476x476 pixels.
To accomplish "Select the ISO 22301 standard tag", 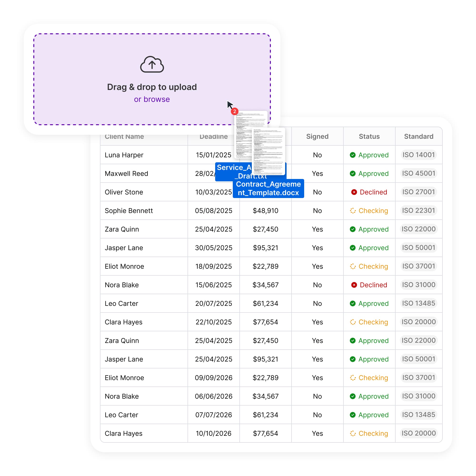I will pos(419,210).
